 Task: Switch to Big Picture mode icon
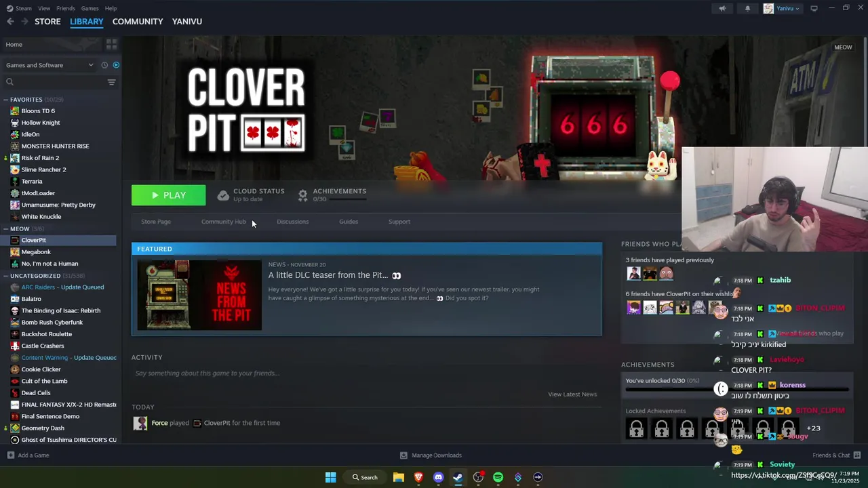tap(814, 8)
